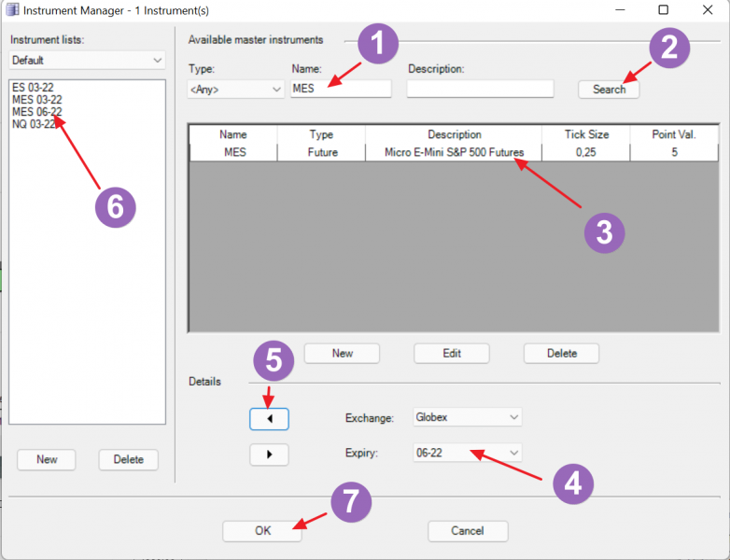Image resolution: width=730 pixels, height=560 pixels.
Task: Open the Instrument lists Default dropdown
Action: pyautogui.click(x=87, y=61)
